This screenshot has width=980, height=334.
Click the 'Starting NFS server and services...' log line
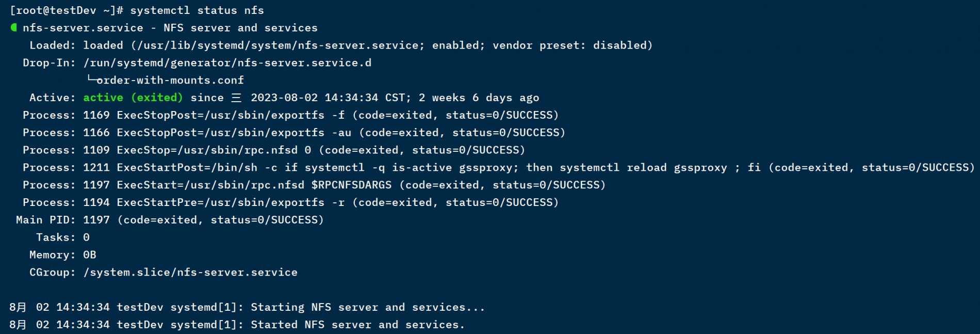(x=368, y=308)
